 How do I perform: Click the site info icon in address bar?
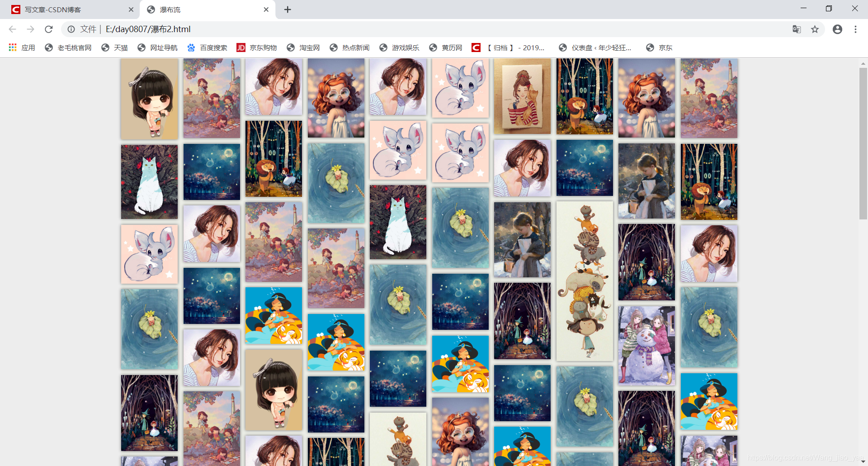71,29
